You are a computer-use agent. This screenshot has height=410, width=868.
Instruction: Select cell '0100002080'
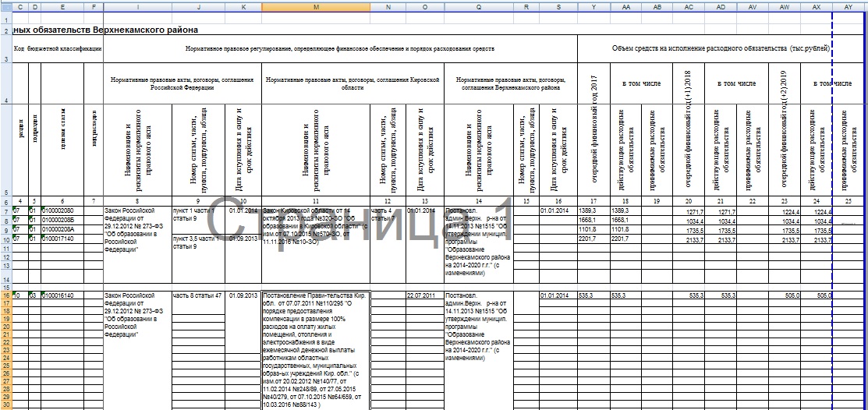pyautogui.click(x=62, y=212)
